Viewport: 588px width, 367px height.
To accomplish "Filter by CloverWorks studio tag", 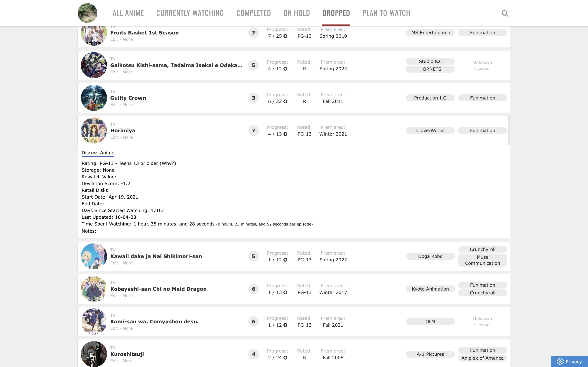I will tap(430, 130).
